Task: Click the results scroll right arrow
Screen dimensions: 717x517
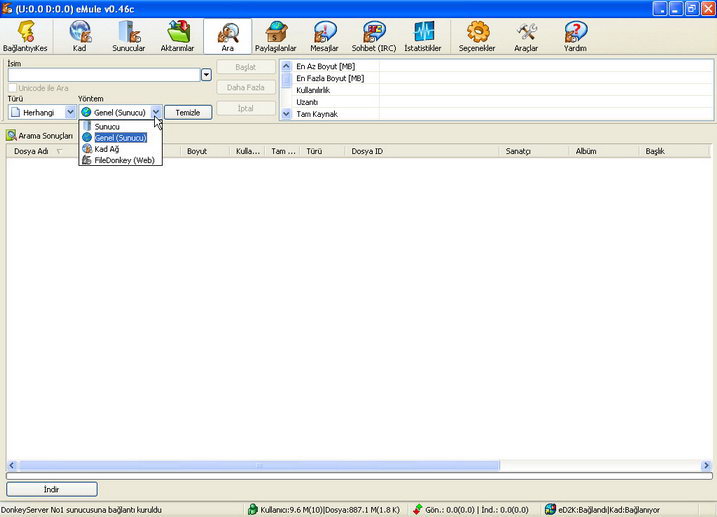Action: 706,465
